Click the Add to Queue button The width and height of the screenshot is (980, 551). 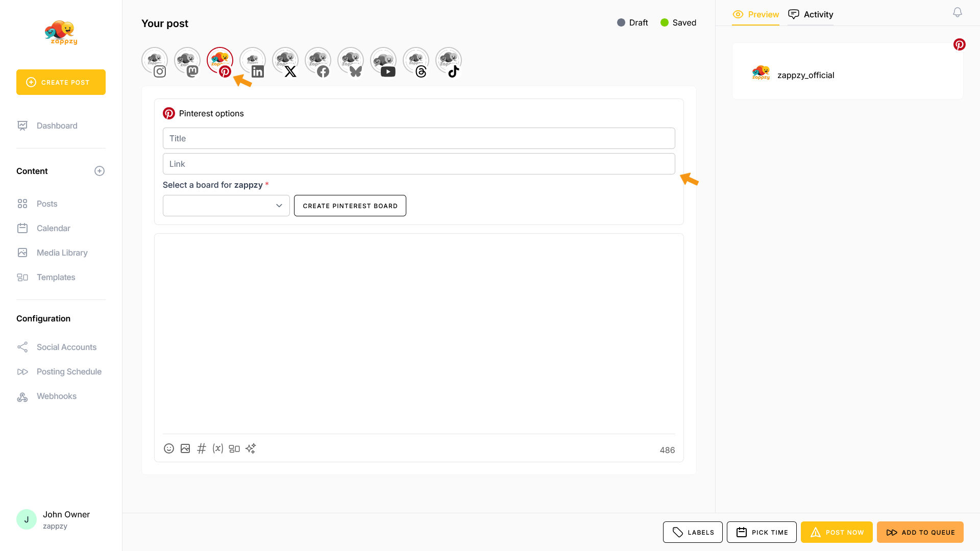coord(920,532)
